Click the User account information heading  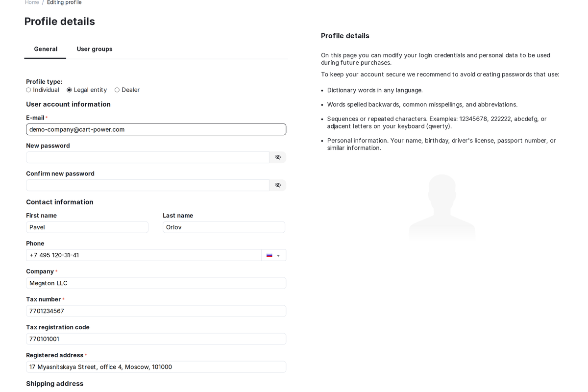(x=68, y=104)
